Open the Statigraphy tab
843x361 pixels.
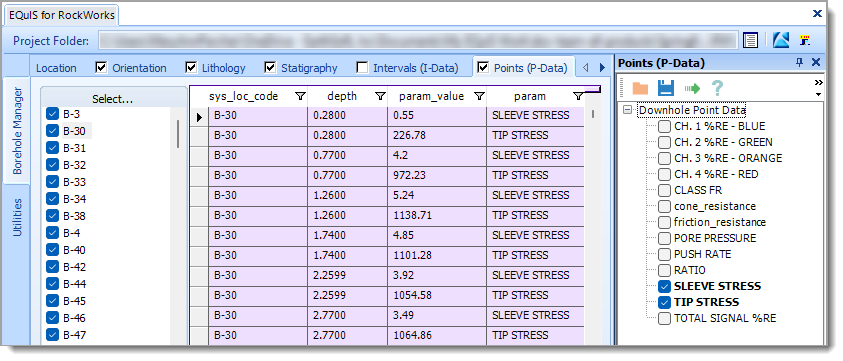309,68
